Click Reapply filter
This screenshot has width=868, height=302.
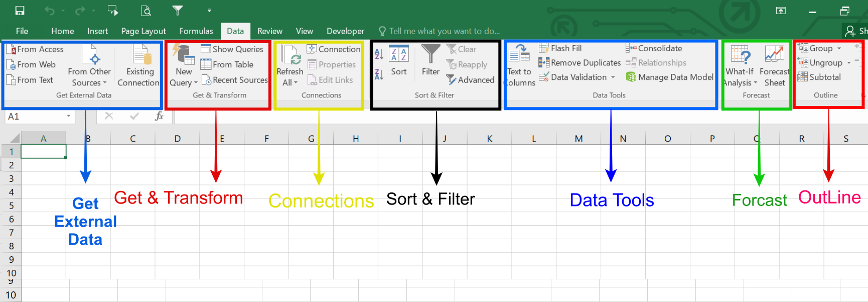coord(467,65)
